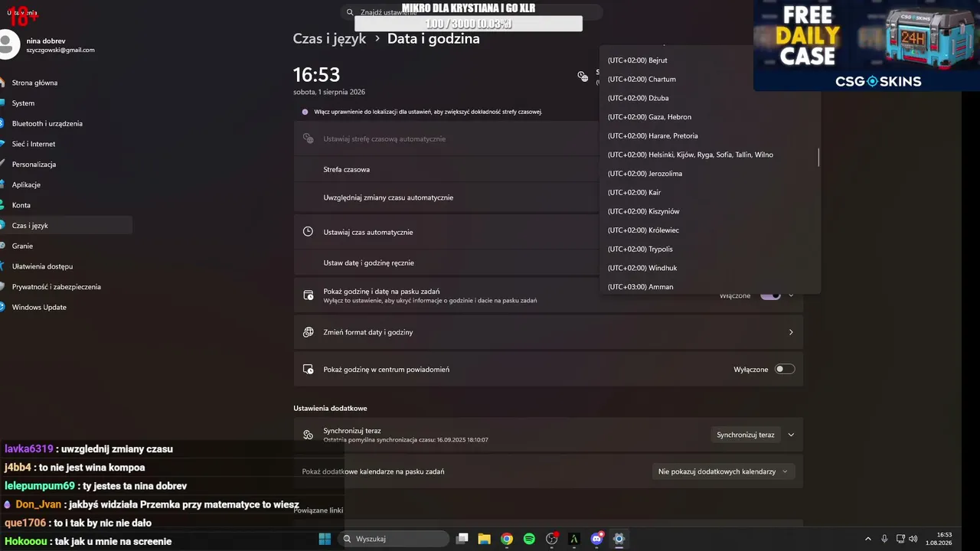Open Zmień format daty i godziny chevron
The height and width of the screenshot is (551, 980).
[791, 332]
